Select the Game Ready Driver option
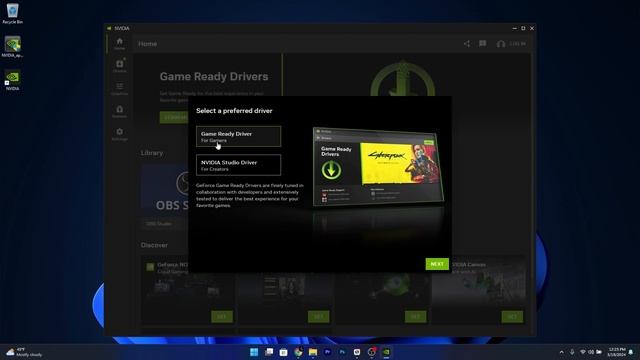Screen dimensions: 640x360 238,136
